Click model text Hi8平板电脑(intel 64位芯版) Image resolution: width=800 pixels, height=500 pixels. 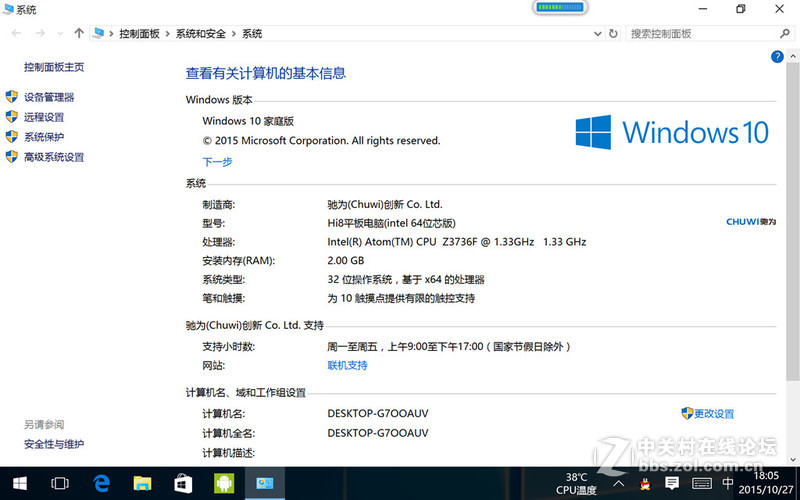coord(391,223)
